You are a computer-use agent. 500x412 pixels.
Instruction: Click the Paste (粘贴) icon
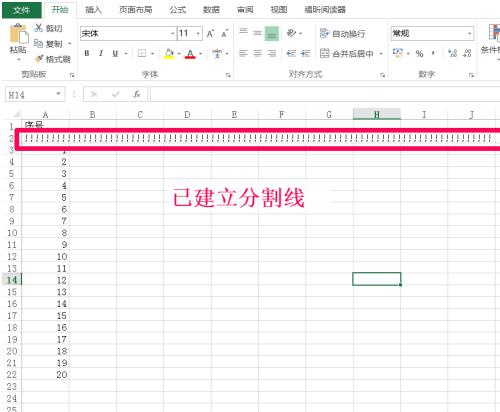pyautogui.click(x=19, y=33)
